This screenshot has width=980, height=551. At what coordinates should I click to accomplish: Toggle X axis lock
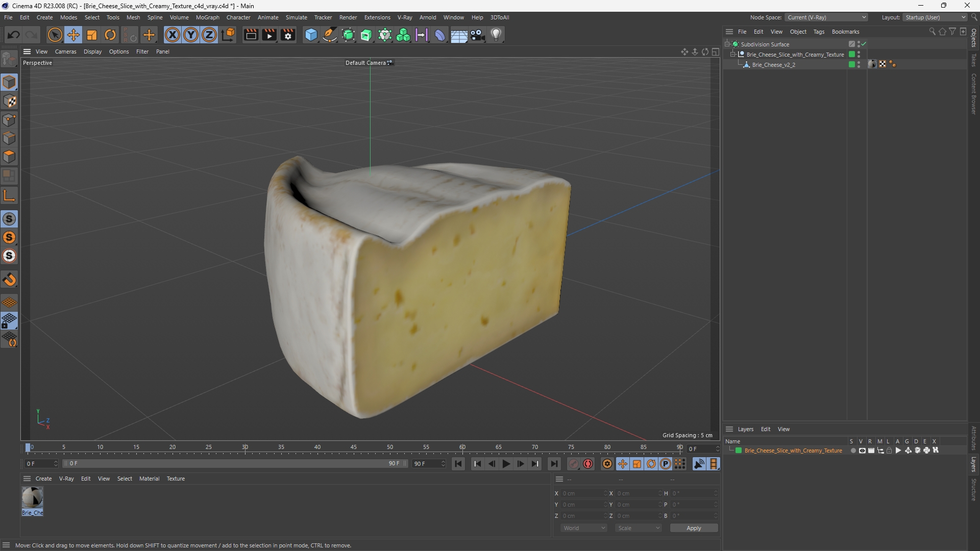click(173, 35)
